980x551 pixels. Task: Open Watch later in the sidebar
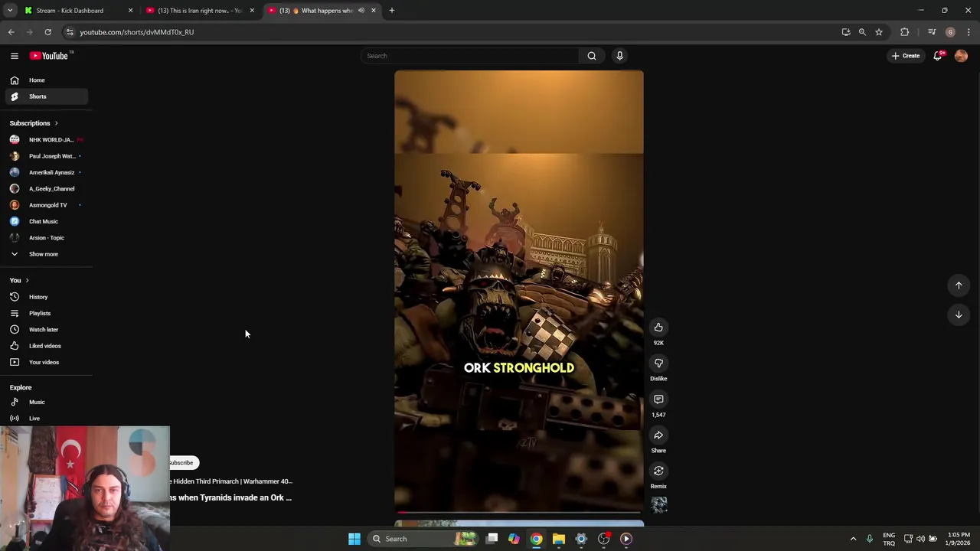pyautogui.click(x=44, y=330)
